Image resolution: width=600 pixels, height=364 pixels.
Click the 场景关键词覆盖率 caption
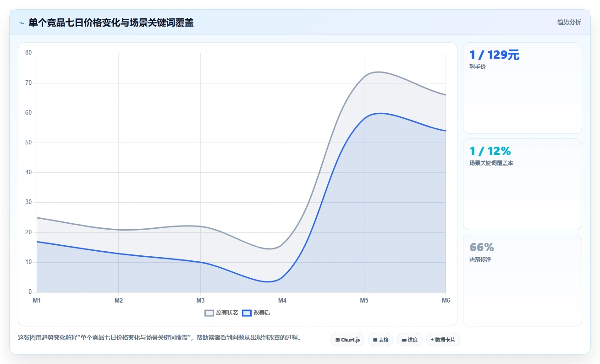click(491, 163)
